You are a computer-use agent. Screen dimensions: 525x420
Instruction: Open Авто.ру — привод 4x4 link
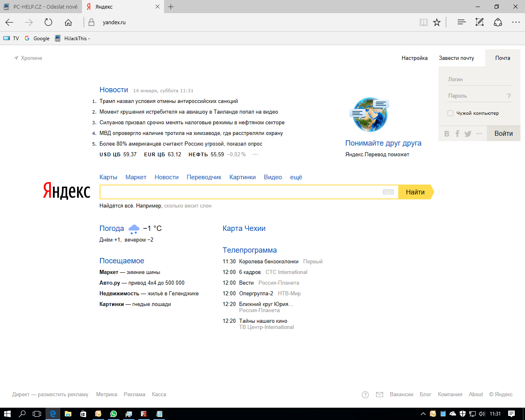coord(142,283)
